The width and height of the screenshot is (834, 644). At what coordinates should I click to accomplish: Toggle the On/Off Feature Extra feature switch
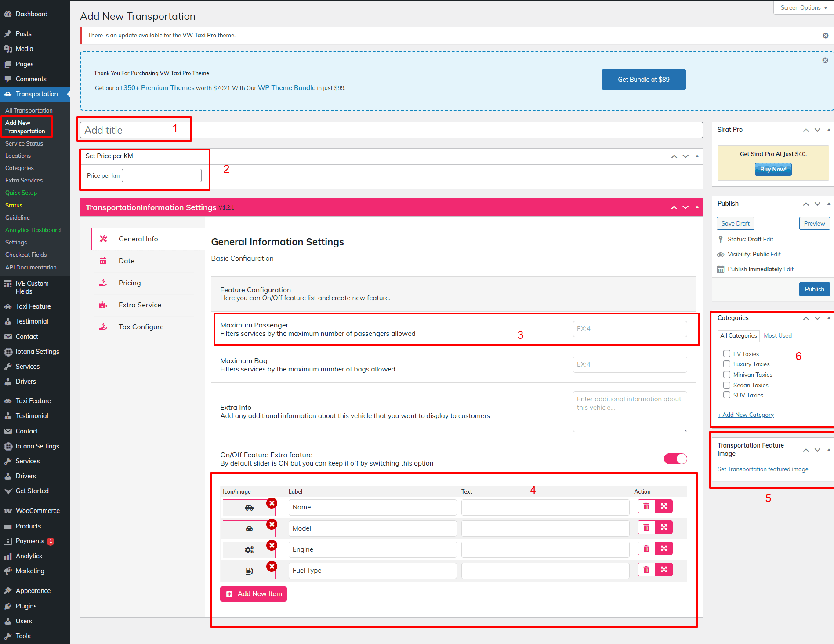[x=675, y=459]
